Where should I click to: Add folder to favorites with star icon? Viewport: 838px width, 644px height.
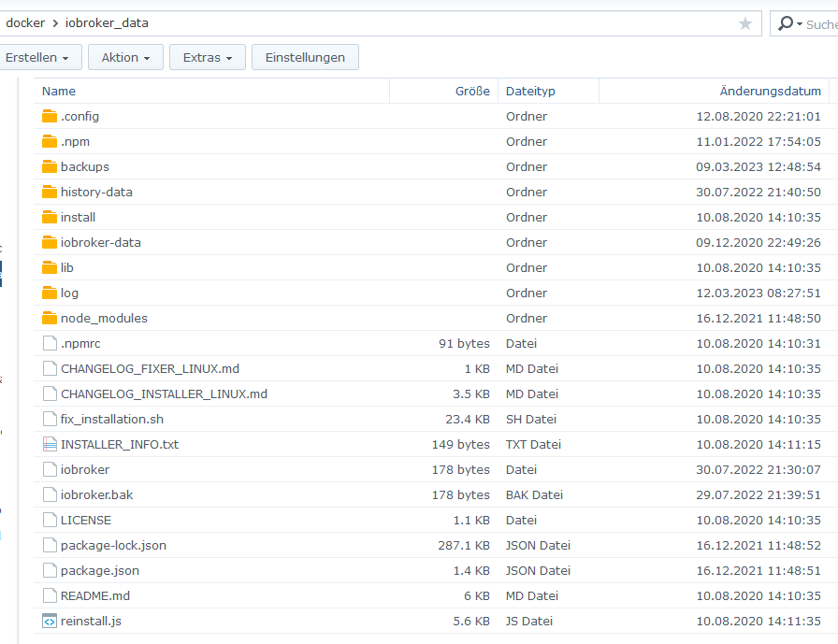(745, 23)
